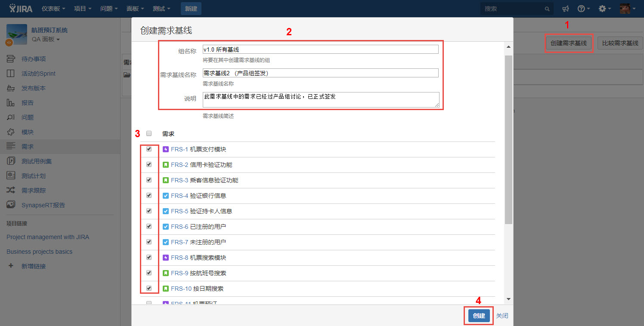Uncheck FRS-2 信用卡验证功能 checkbox

[149, 164]
